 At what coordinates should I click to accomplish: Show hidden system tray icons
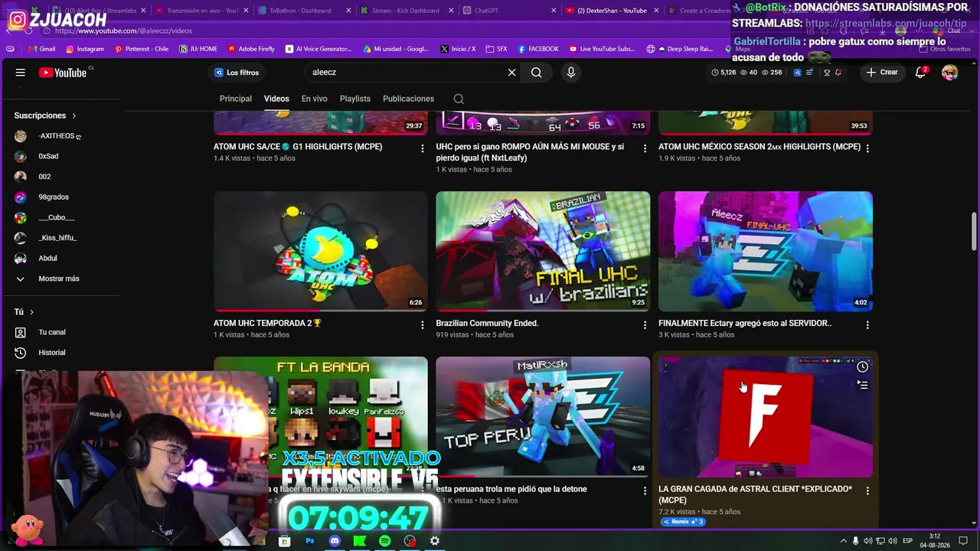point(844,541)
